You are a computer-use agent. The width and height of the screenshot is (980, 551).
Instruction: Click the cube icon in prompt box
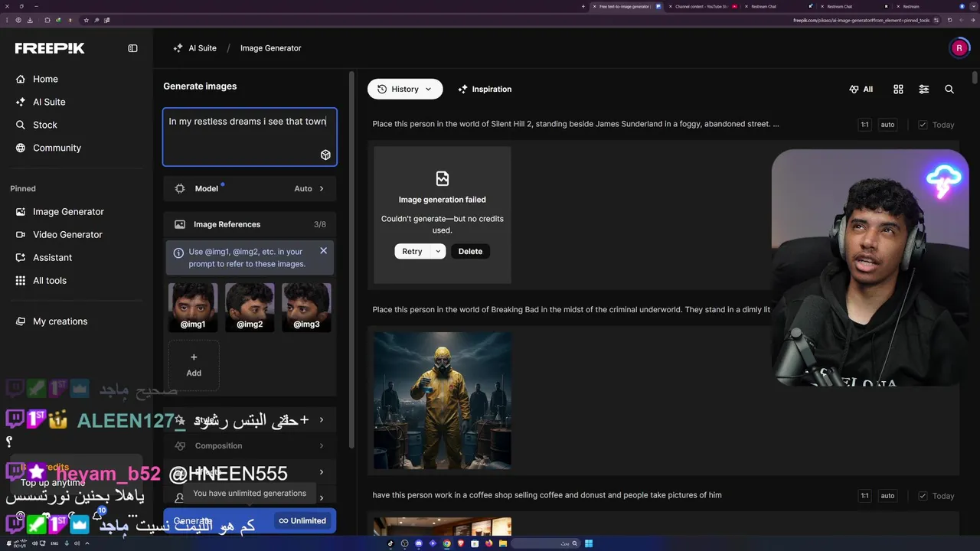(x=325, y=155)
